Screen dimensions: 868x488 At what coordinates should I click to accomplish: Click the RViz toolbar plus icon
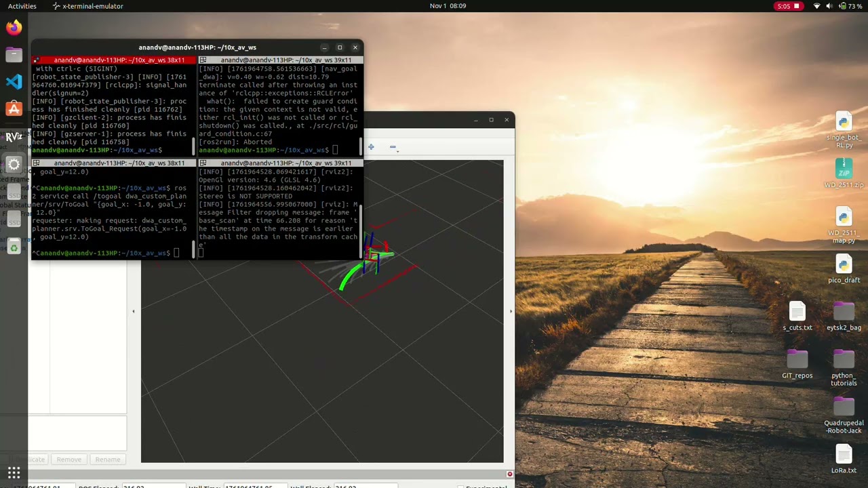(x=371, y=146)
